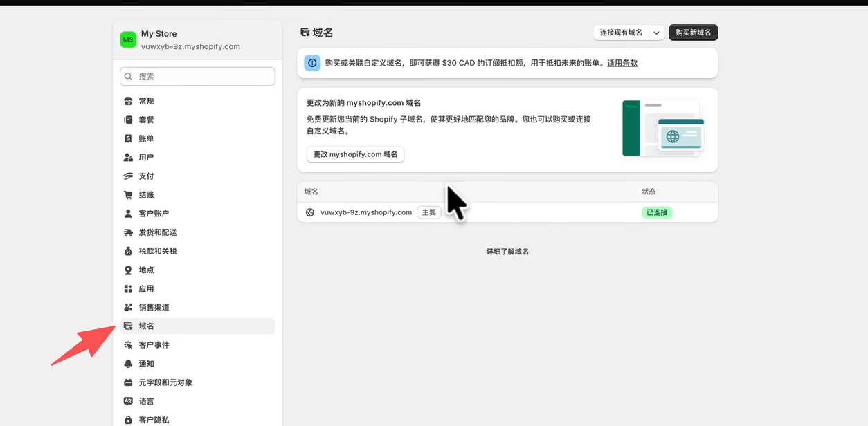Select the highlighted 域名 menu item
Image resolution: width=868 pixels, height=426 pixels.
[197, 326]
